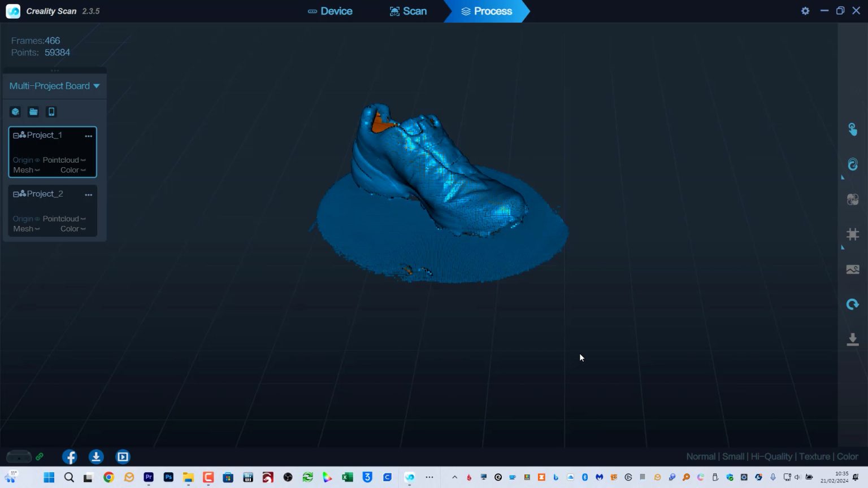Viewport: 868px width, 488px height.
Task: Click the new project cube icon
Action: tap(15, 112)
